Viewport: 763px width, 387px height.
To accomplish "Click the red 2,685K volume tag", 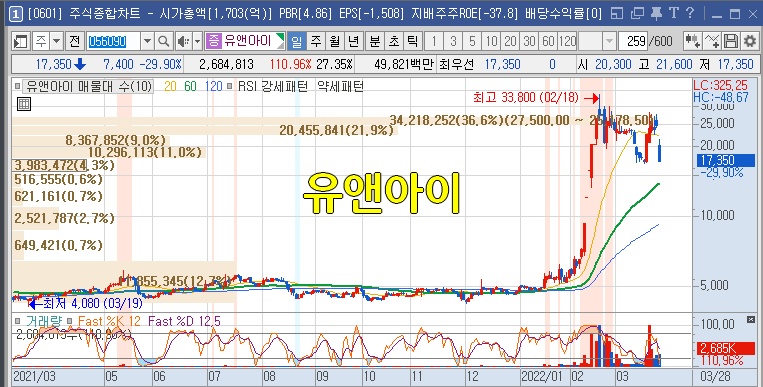I will tap(726, 348).
